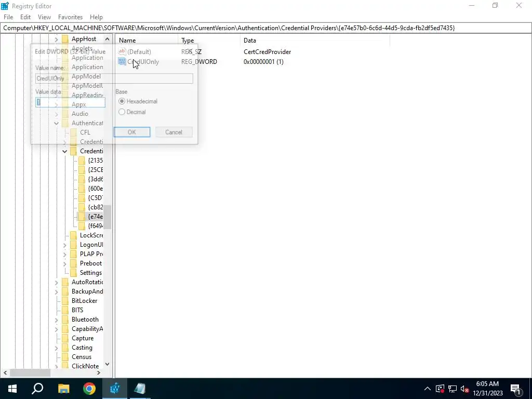This screenshot has width=532, height=399.
Task: Expand the AppHost key
Action: coord(56,39)
